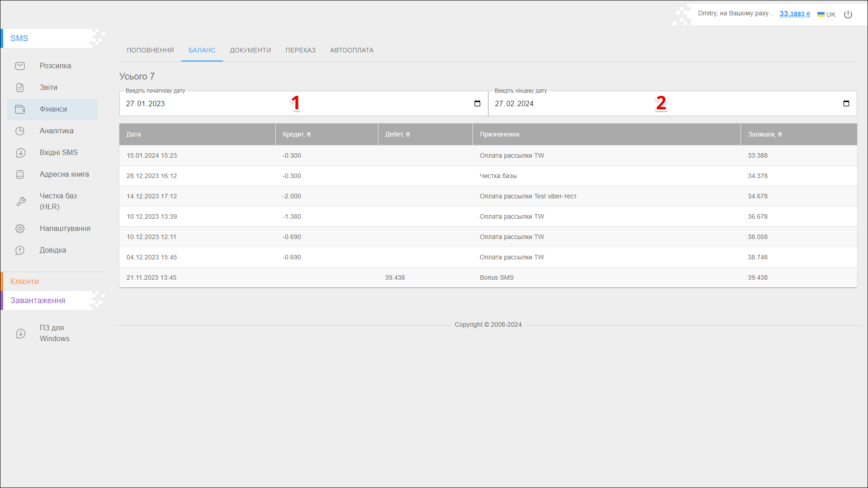
Task: Expand the Клієнти sidebar section
Action: (x=25, y=282)
